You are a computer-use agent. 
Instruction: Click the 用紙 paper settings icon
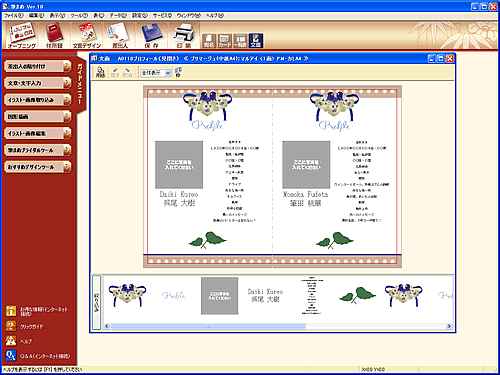pyautogui.click(x=100, y=72)
